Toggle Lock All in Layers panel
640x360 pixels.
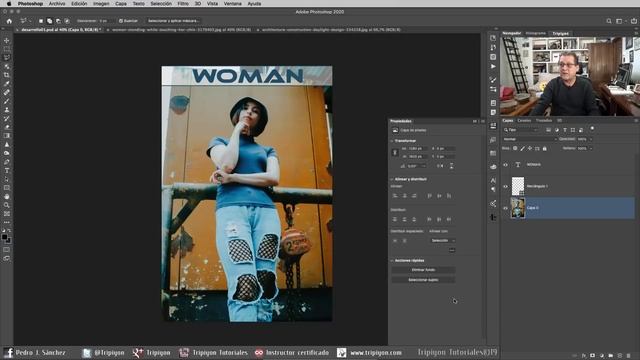tap(544, 149)
